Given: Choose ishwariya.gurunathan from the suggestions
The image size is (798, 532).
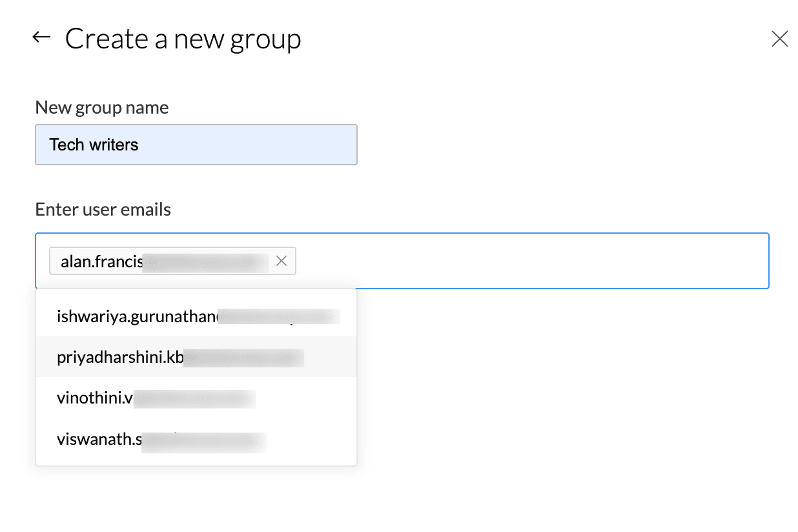Looking at the screenshot, I should click(137, 316).
